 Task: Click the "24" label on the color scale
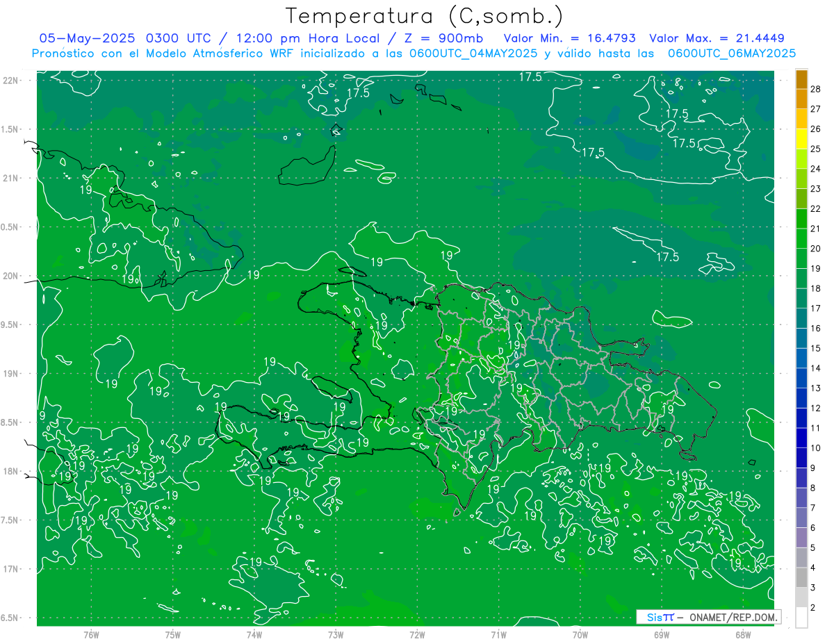(x=815, y=169)
